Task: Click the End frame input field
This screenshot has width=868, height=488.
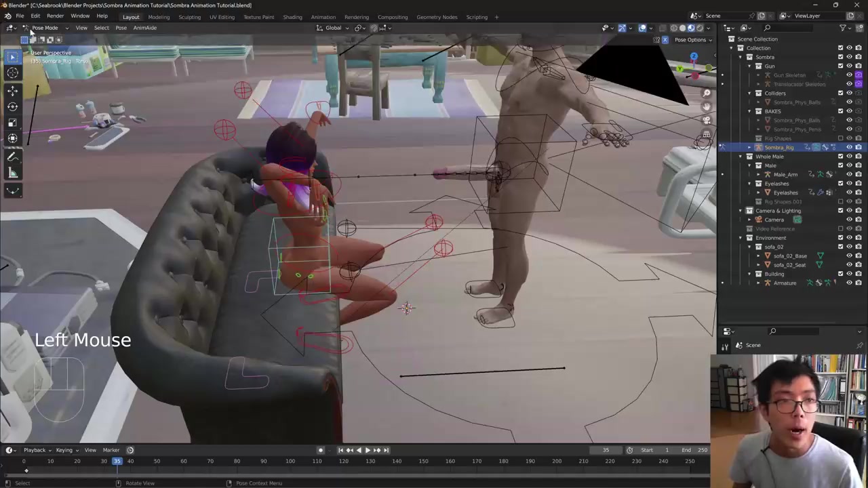Action: pos(698,450)
